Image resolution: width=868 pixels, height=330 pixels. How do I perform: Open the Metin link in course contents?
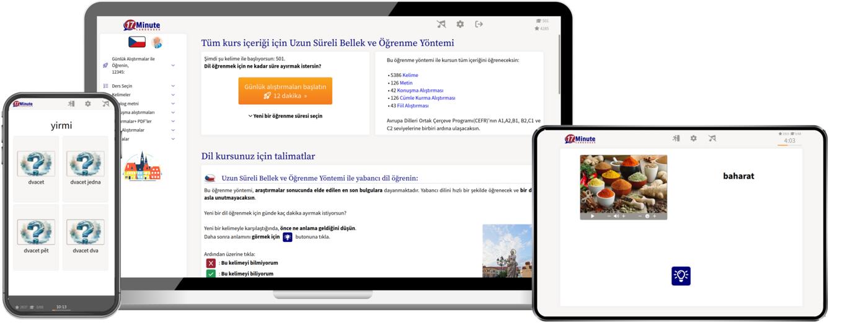tap(406, 82)
